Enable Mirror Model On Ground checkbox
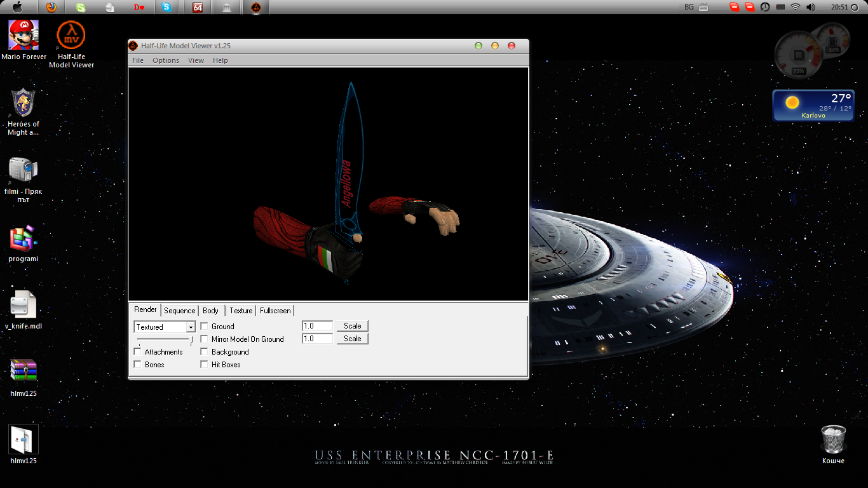868x488 pixels. pyautogui.click(x=205, y=339)
